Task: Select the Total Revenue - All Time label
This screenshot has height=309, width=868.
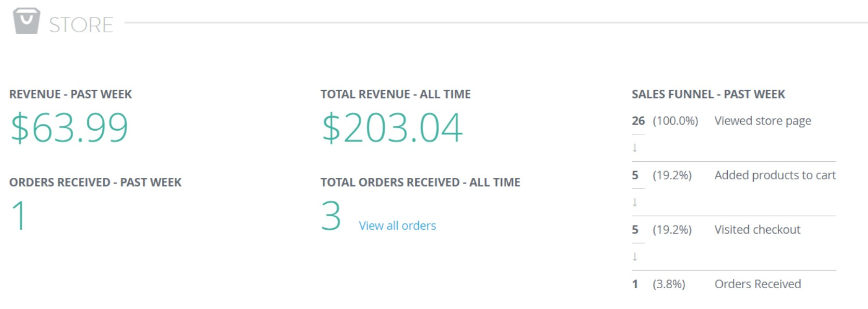Action: click(x=396, y=94)
